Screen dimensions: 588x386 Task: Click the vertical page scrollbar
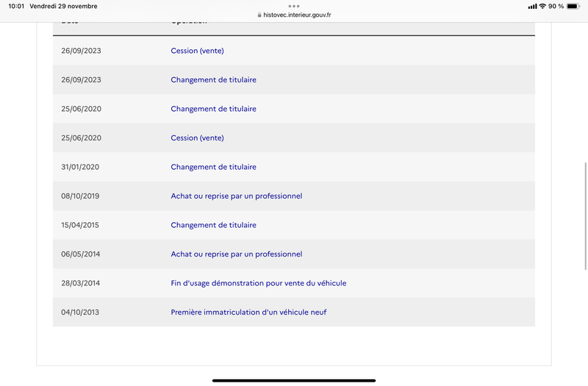[x=585, y=216]
